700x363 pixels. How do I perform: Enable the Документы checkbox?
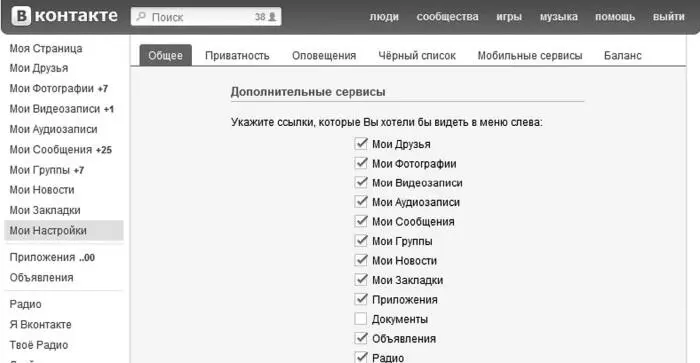coord(361,319)
